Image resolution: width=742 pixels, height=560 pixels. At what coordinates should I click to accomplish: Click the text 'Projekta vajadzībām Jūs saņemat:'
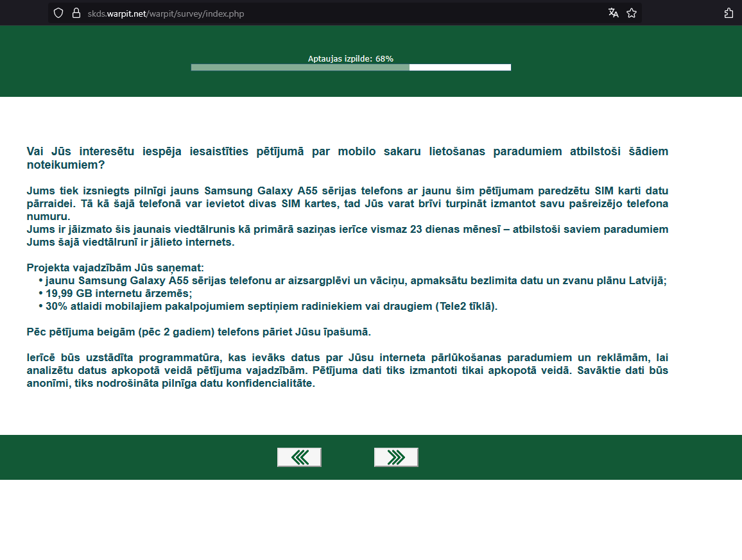115,267
